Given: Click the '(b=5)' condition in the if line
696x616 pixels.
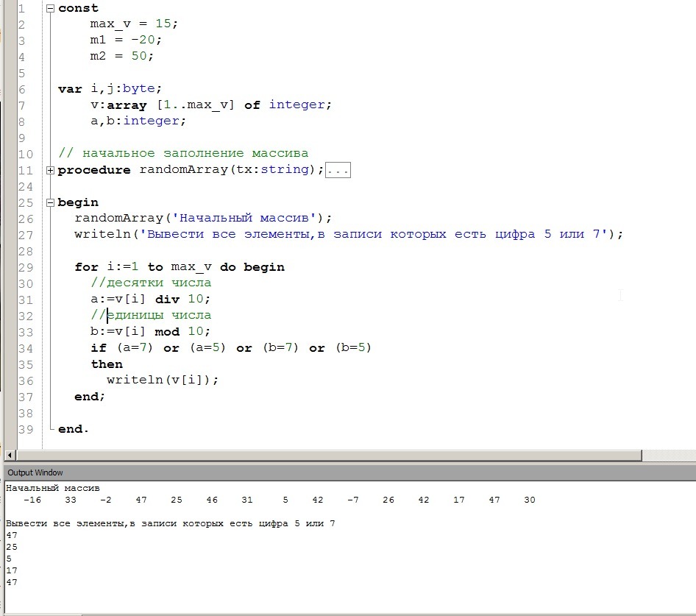Looking at the screenshot, I should [353, 347].
